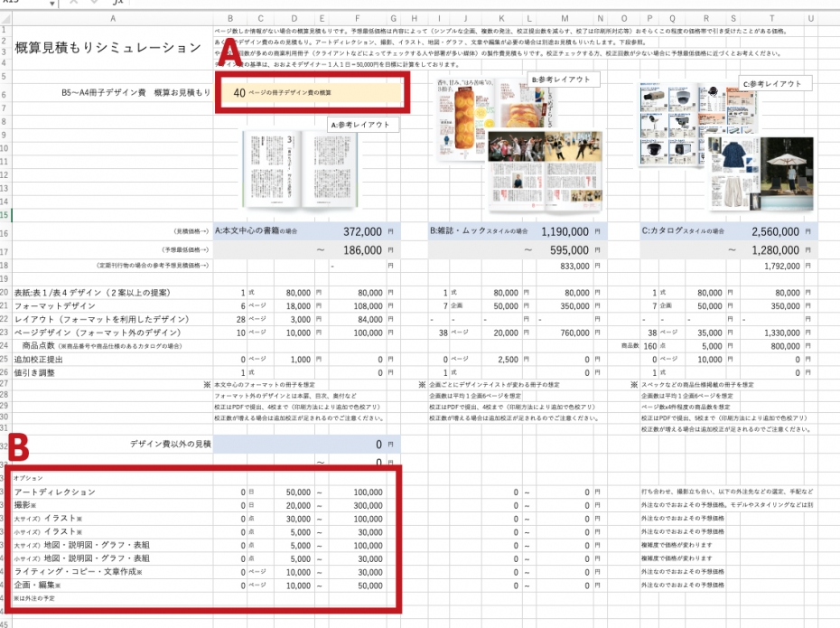
Task: Click the formula bar cancel X icon
Action: (73, 3)
